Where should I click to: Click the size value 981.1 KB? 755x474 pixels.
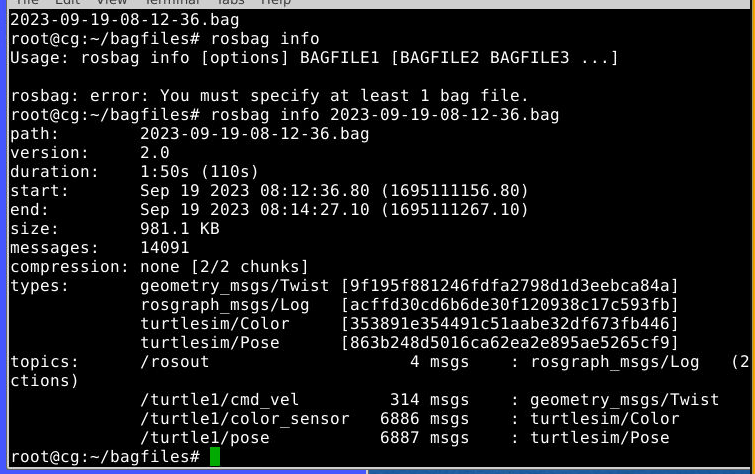(x=180, y=229)
